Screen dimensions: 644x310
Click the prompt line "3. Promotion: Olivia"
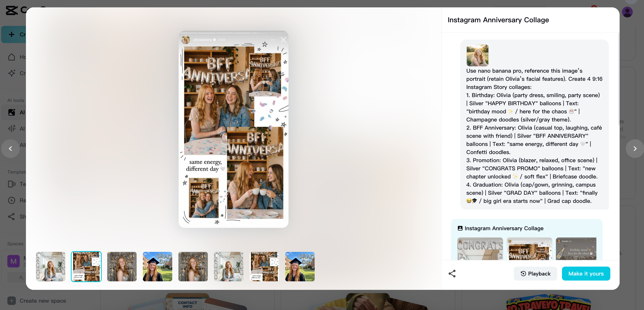[x=532, y=160]
